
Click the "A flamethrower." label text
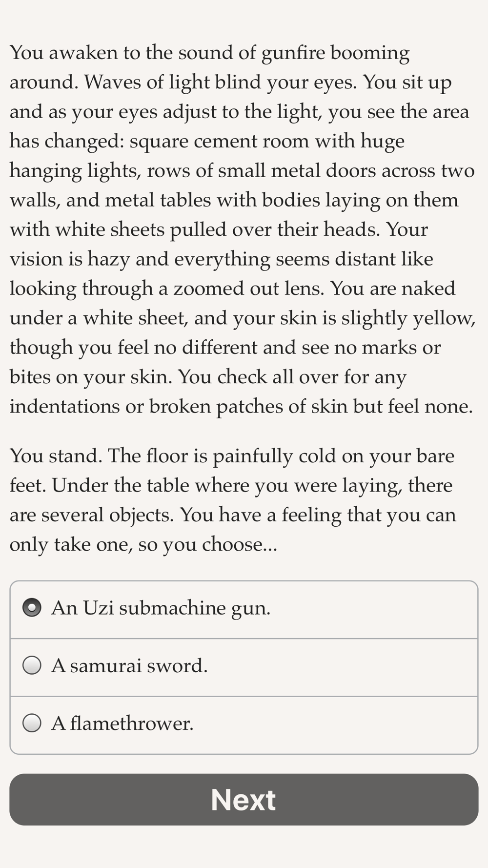(x=122, y=723)
